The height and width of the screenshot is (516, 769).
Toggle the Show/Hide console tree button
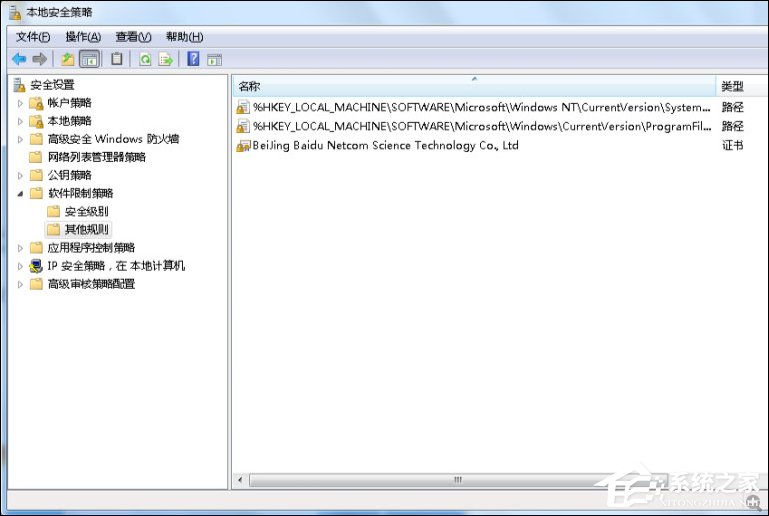(x=90, y=59)
